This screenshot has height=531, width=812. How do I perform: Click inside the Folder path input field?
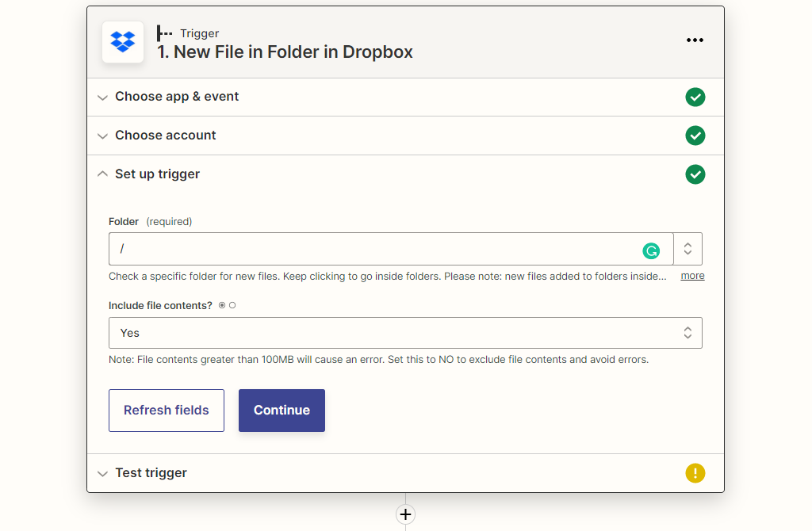tap(357, 248)
